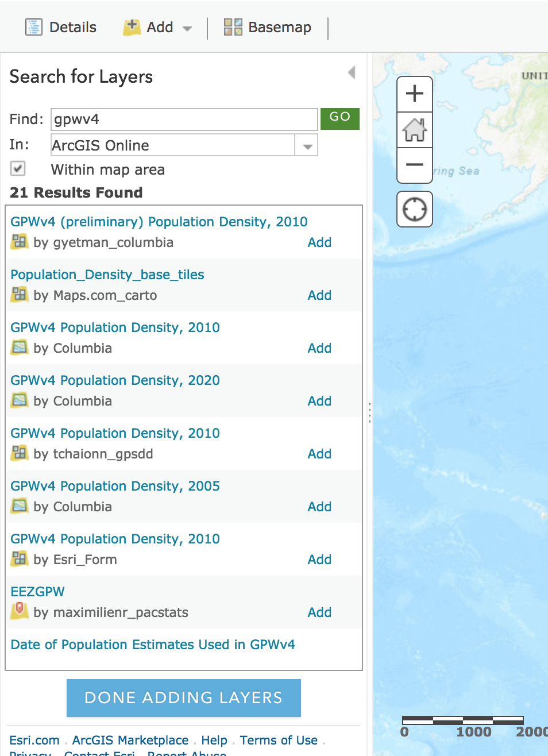Add layer by Esri_Form

pos(319,560)
